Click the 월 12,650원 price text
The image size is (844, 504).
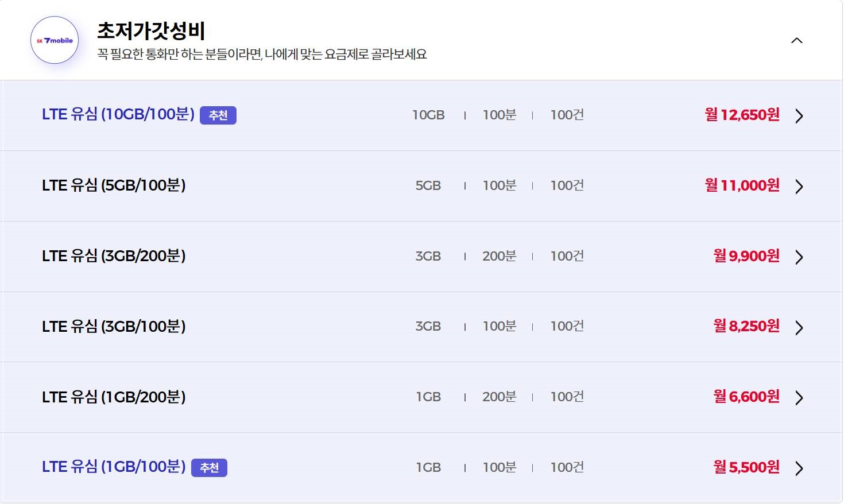pos(742,115)
